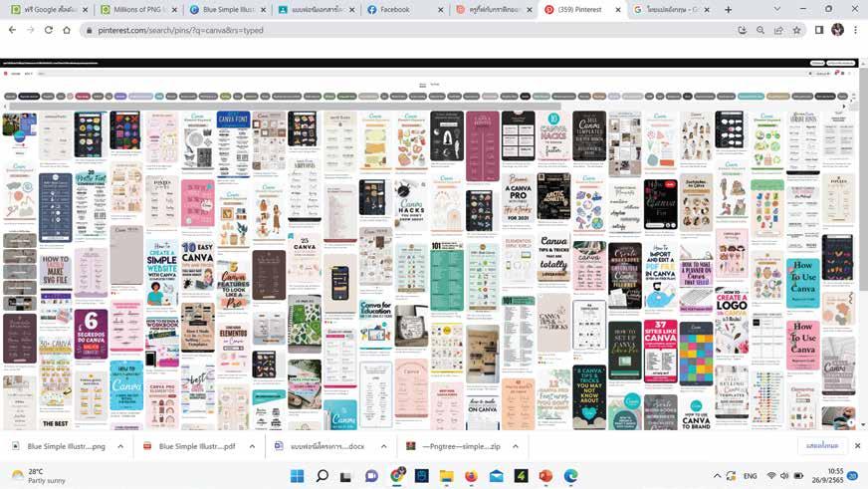Launch Microsoft Edge from the taskbar
Viewport: 868px width, 489px height.
(x=570, y=476)
